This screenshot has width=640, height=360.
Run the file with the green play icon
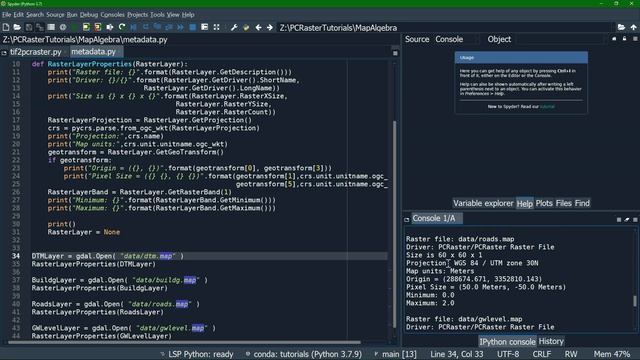(74, 27)
